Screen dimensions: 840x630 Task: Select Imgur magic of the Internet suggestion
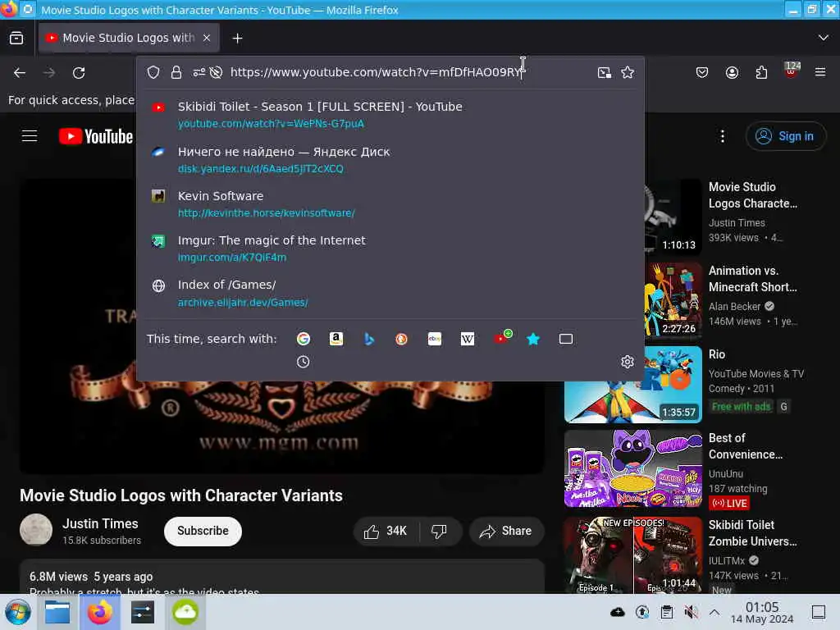[x=390, y=249]
